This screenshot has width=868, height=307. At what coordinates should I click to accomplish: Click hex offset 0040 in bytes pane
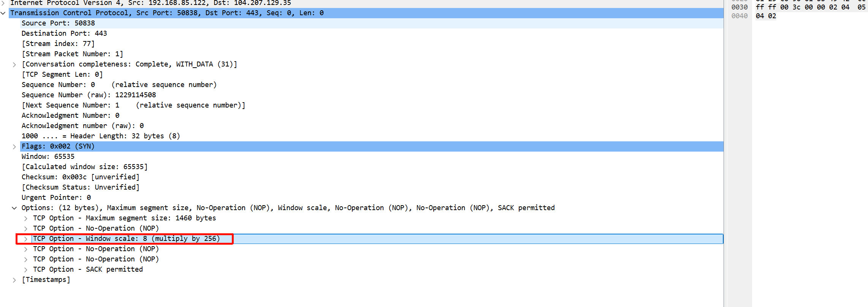[739, 16]
